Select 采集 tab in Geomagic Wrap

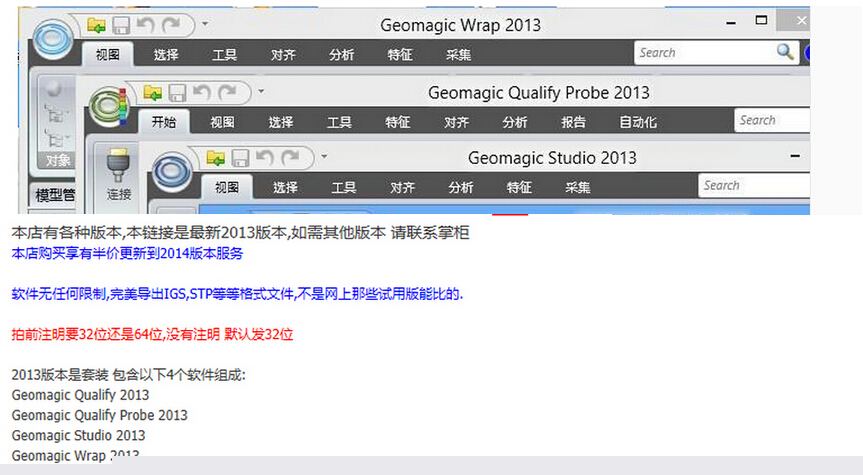pos(458,54)
